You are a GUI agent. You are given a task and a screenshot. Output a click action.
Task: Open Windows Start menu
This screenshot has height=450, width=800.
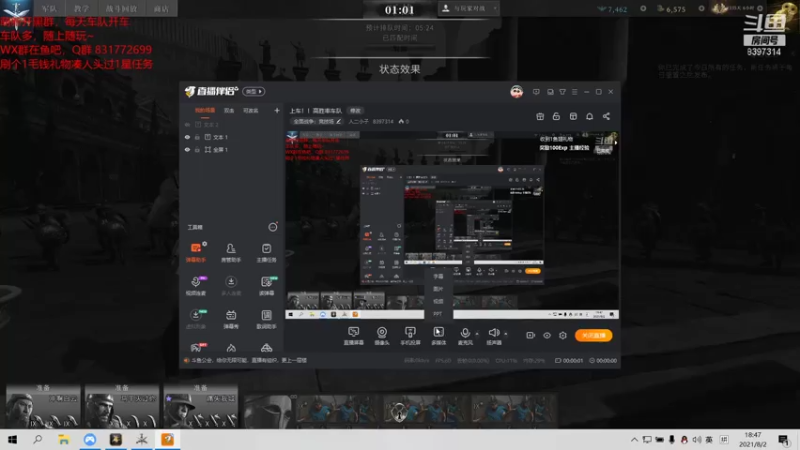[12, 439]
